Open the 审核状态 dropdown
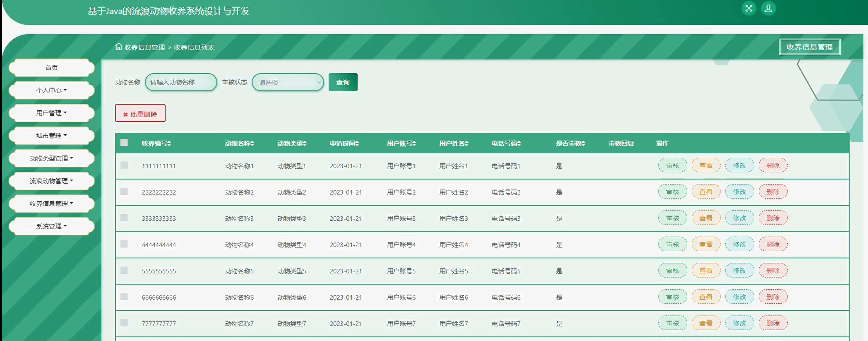 pos(287,82)
